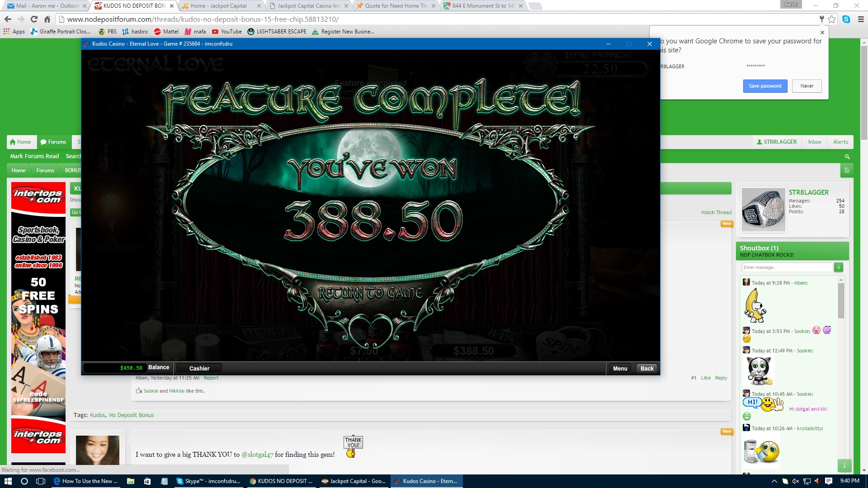The image size is (868, 488).
Task: Click the forum search magnifier icon
Action: point(847,157)
